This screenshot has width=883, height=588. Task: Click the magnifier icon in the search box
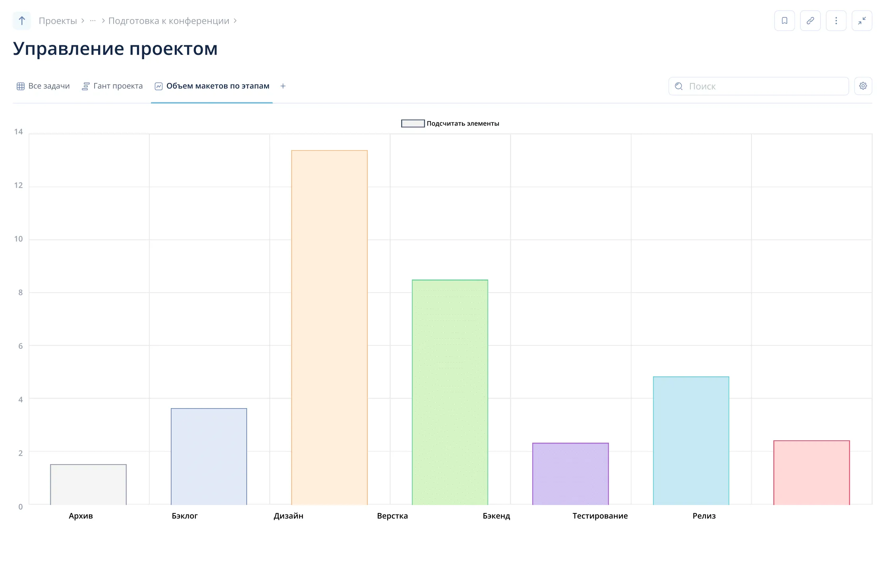(x=679, y=86)
